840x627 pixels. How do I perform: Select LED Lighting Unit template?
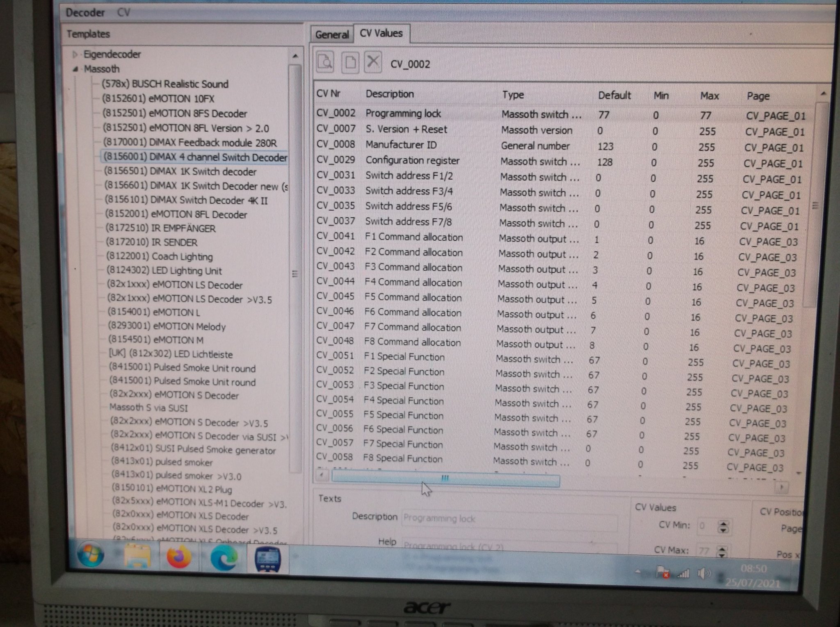(x=164, y=271)
